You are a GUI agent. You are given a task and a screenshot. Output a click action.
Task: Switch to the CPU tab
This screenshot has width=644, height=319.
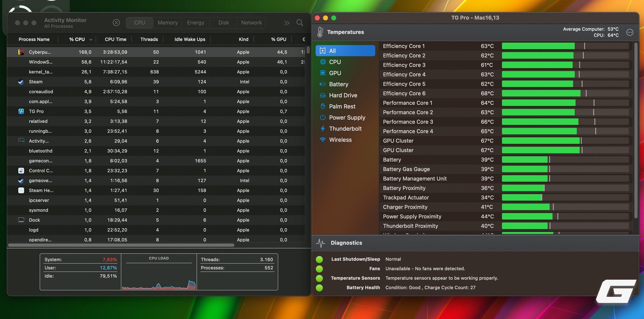[140, 23]
